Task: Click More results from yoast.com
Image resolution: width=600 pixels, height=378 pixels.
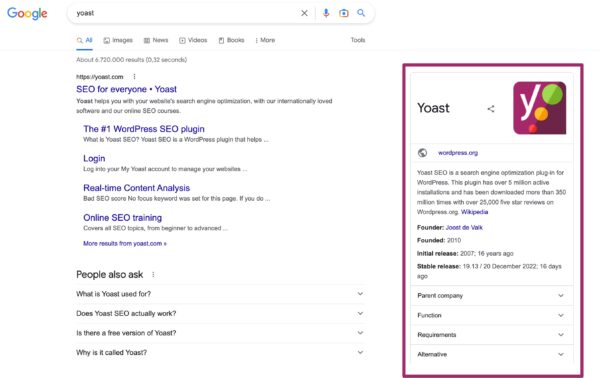Action: pos(125,243)
